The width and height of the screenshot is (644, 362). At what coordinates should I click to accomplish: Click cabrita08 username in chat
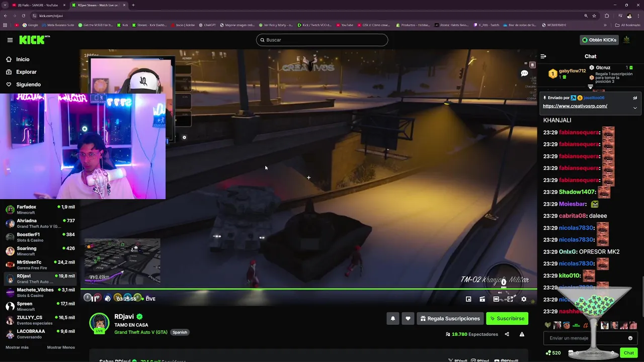pos(572,216)
